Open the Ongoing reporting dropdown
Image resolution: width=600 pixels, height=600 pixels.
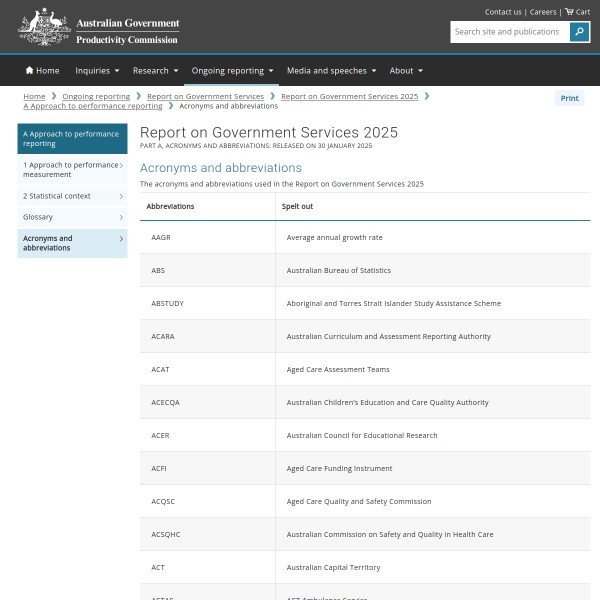(233, 70)
